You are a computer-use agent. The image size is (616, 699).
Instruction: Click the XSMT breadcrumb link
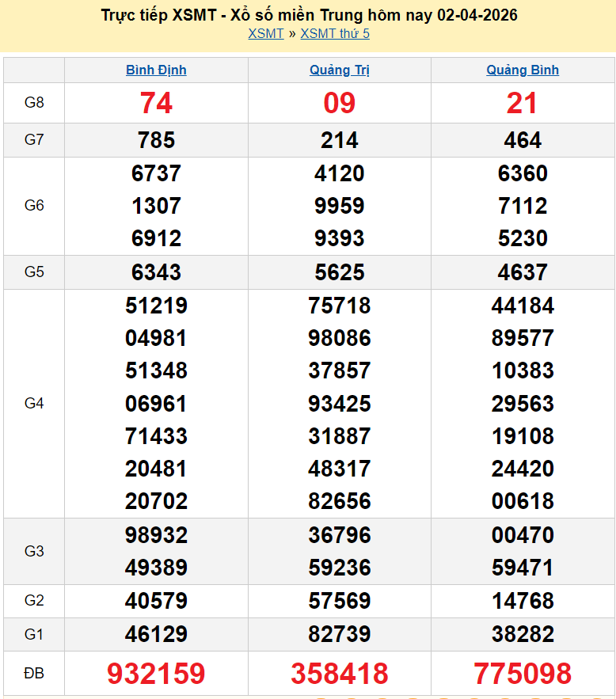[x=265, y=33]
